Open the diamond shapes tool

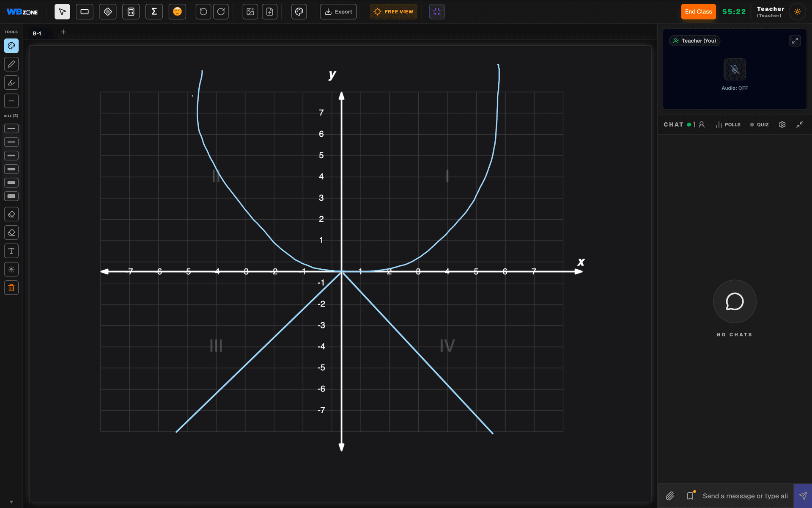[x=108, y=11]
